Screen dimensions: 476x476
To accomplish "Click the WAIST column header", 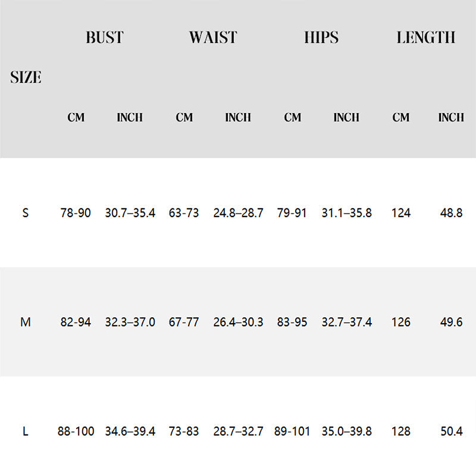I will tap(213, 37).
